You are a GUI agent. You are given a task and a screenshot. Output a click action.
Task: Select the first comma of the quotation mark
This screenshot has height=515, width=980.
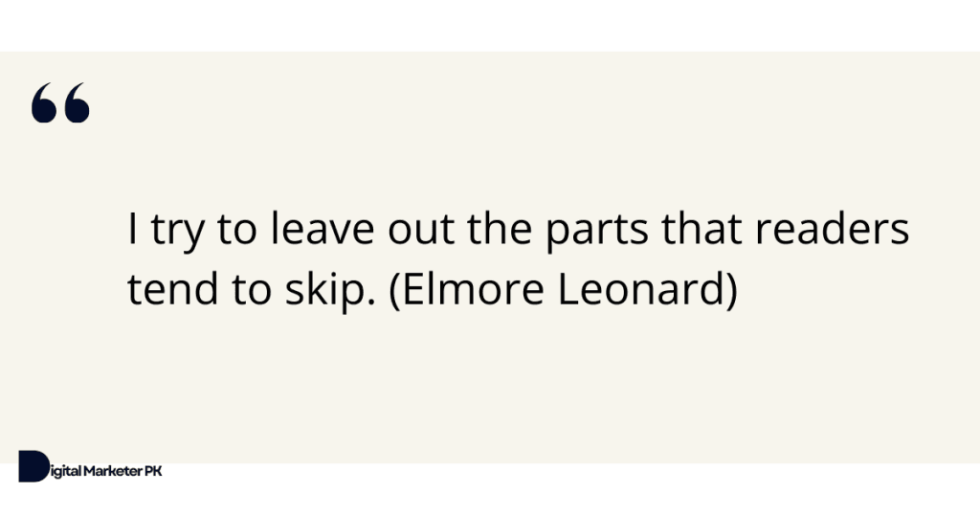tap(44, 102)
